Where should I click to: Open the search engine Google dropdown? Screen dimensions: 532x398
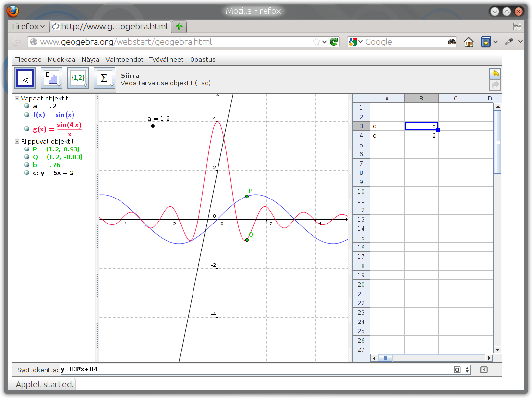(360, 42)
